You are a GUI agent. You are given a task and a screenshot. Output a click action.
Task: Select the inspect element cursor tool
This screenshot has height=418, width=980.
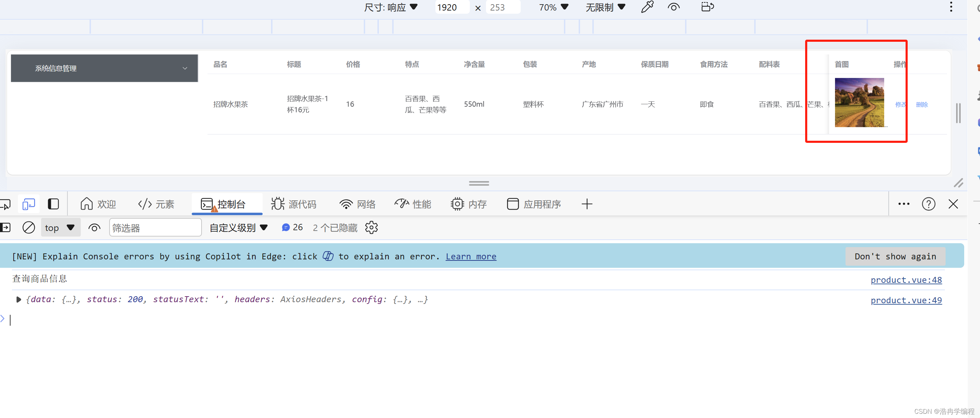click(5, 204)
